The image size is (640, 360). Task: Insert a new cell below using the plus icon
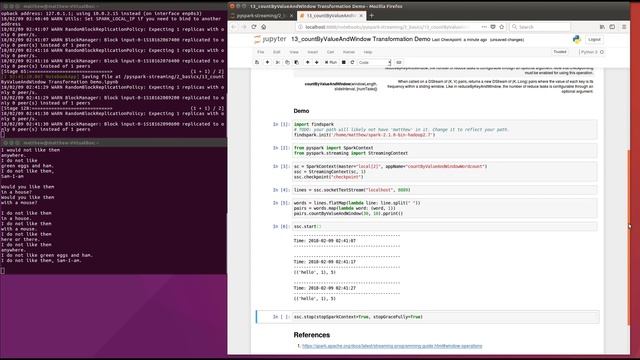point(267,62)
